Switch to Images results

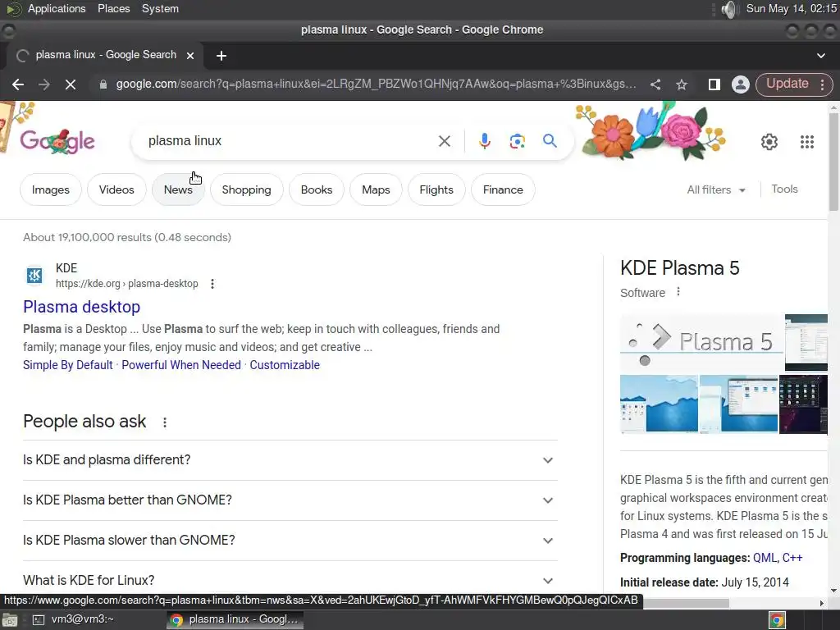click(x=50, y=189)
